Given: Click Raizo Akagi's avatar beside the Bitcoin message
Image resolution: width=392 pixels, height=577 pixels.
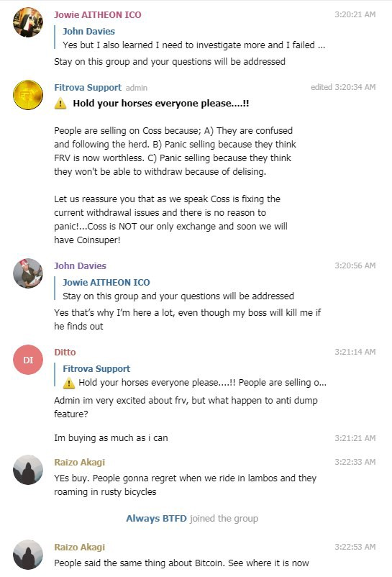Looking at the screenshot, I should 28,555.
